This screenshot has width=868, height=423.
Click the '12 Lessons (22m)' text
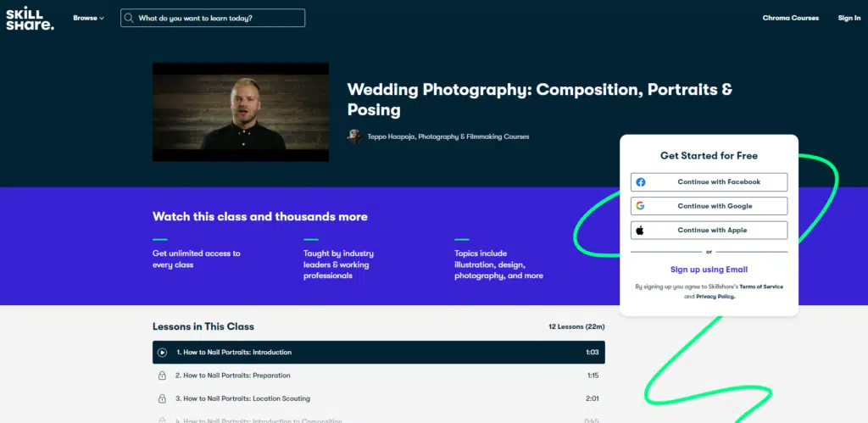click(x=576, y=326)
